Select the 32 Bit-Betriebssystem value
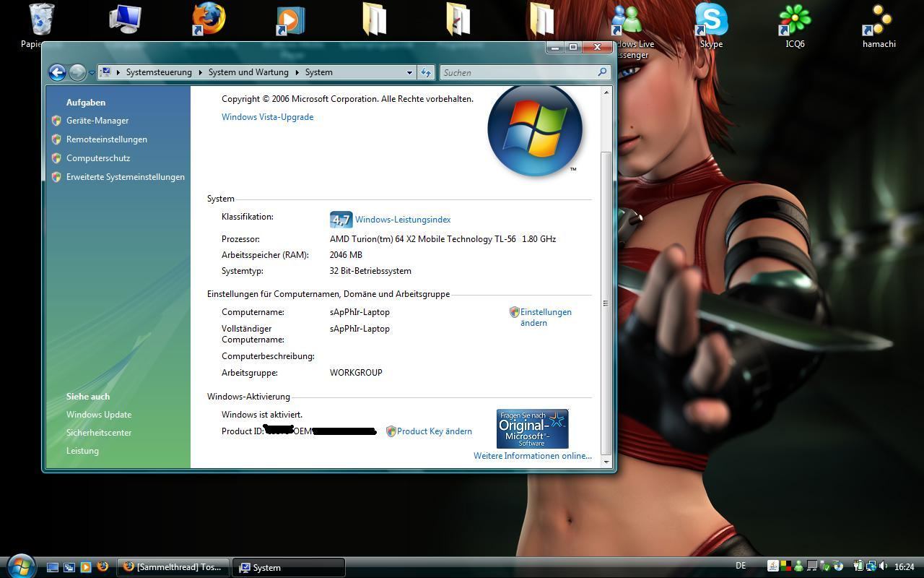924x578 pixels. (x=370, y=271)
